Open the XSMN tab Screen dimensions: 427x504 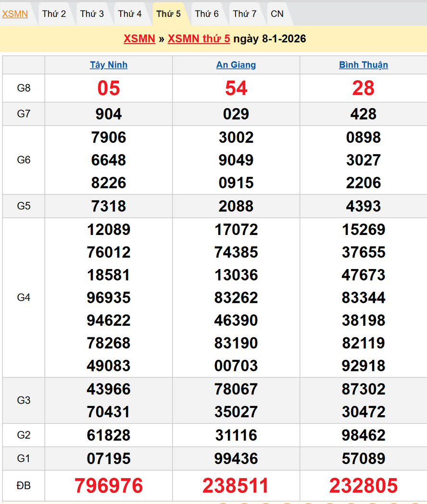[15, 14]
